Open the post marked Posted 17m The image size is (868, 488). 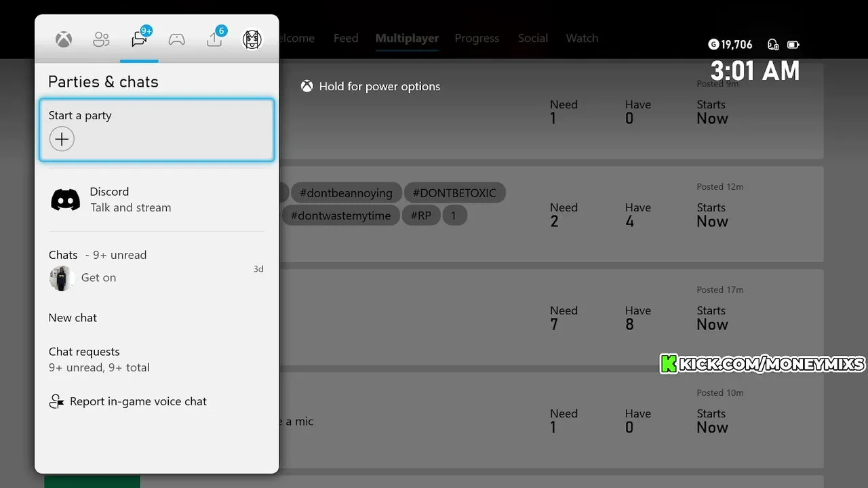click(x=551, y=317)
